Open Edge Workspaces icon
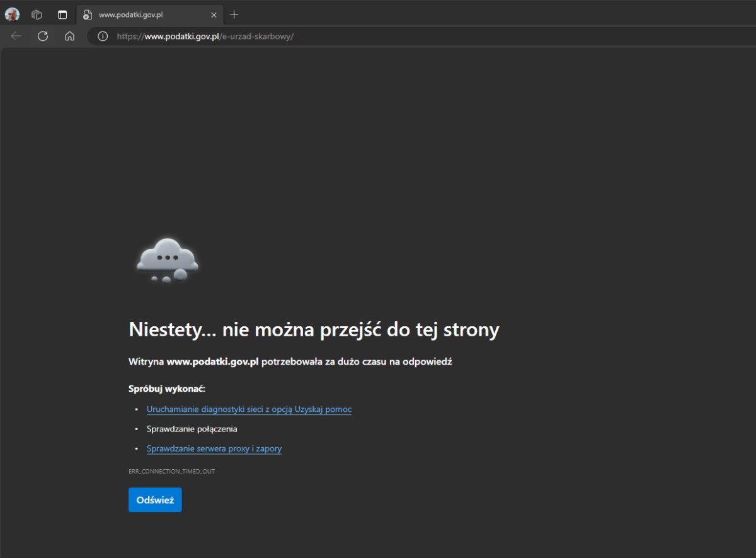 36,14
